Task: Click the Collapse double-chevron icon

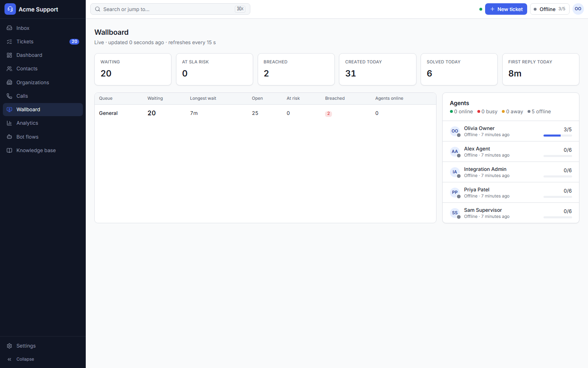Action: [9, 359]
